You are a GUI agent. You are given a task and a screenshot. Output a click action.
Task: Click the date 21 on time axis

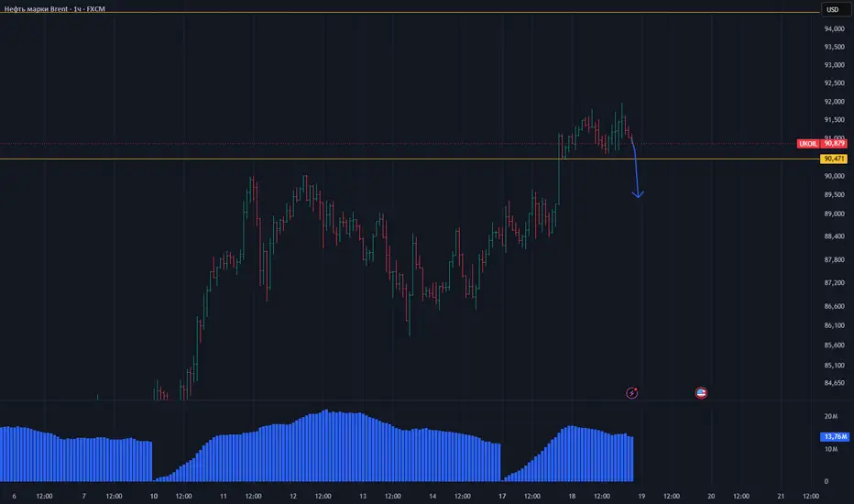pos(781,497)
